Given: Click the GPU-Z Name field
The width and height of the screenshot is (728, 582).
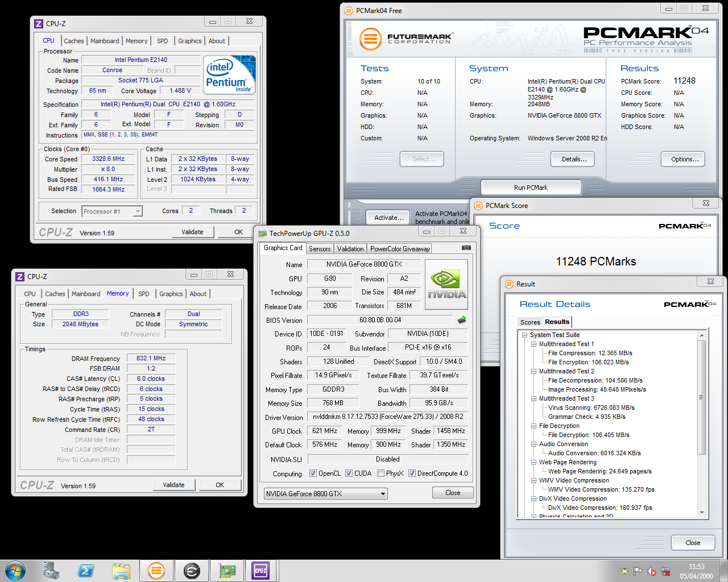Looking at the screenshot, I should pos(364,264).
